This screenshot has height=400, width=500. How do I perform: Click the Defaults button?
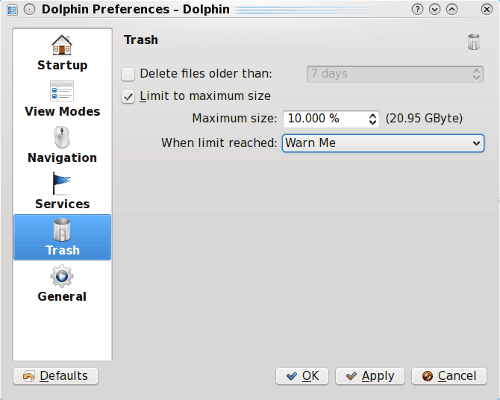[x=56, y=376]
